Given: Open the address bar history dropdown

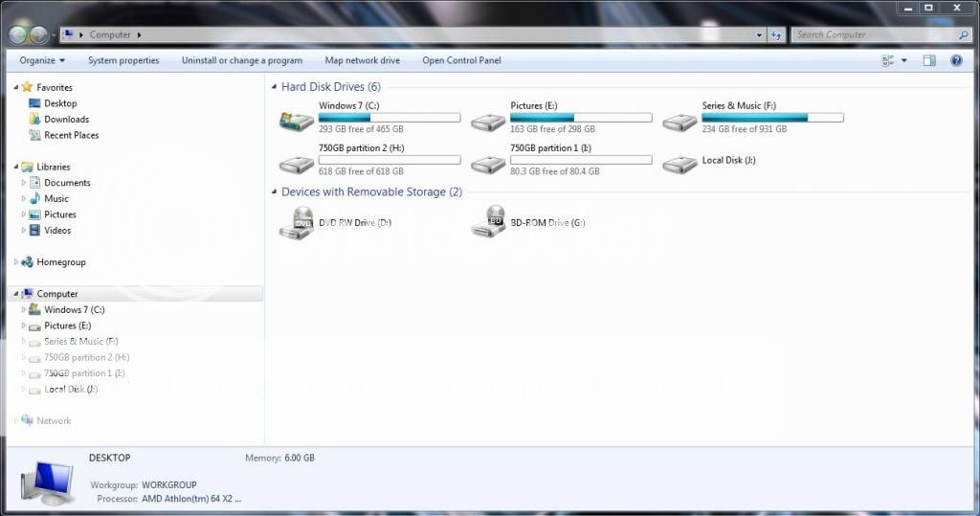Looking at the screenshot, I should coord(759,35).
